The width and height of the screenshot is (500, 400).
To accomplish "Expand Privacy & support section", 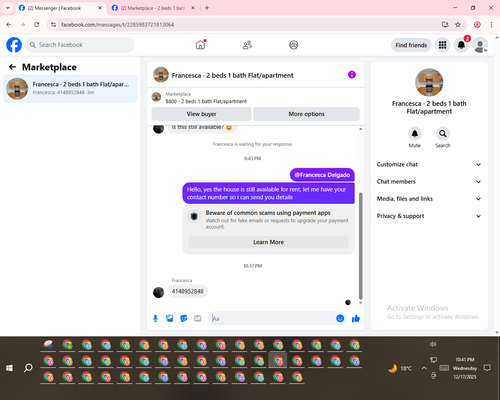I will (x=429, y=216).
